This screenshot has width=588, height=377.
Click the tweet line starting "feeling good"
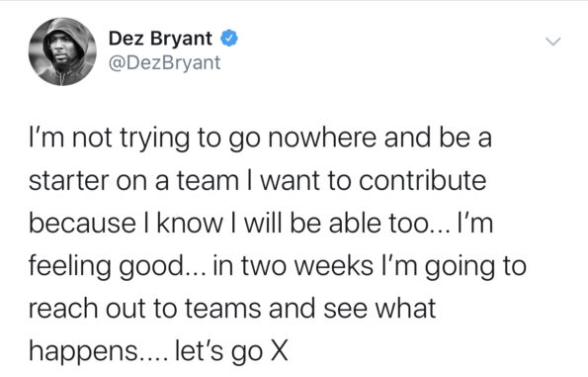278,266
